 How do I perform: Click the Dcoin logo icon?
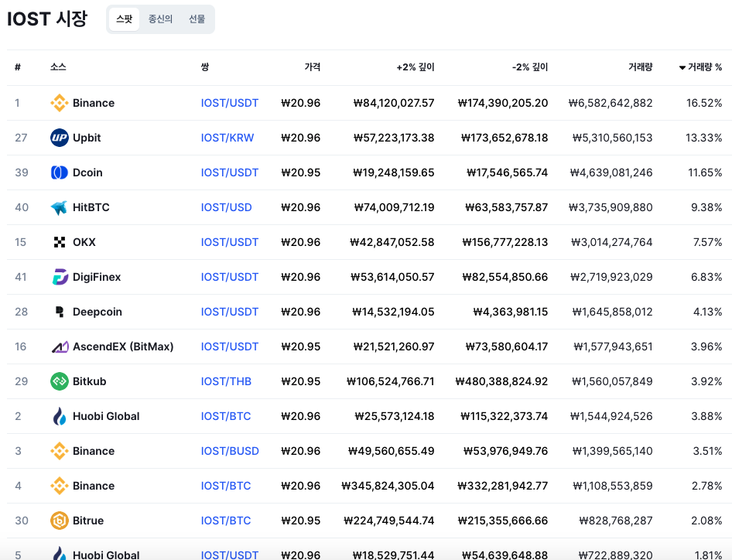point(60,172)
